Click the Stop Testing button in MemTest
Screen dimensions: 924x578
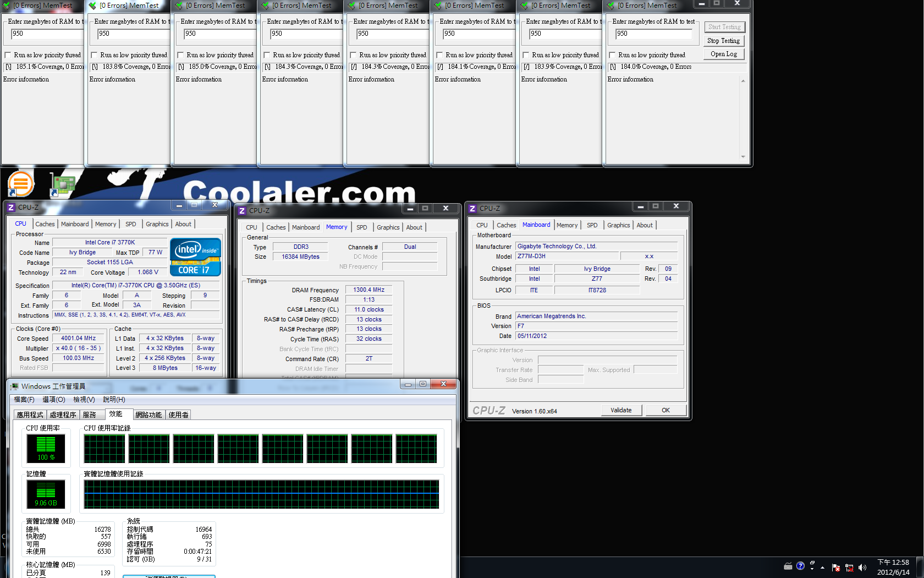tap(723, 41)
